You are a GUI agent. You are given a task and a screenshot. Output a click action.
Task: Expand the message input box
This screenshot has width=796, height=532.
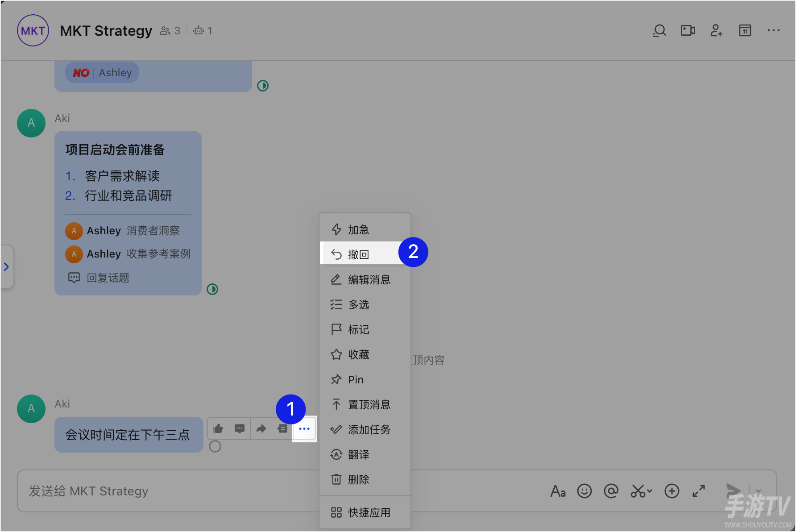[698, 491]
